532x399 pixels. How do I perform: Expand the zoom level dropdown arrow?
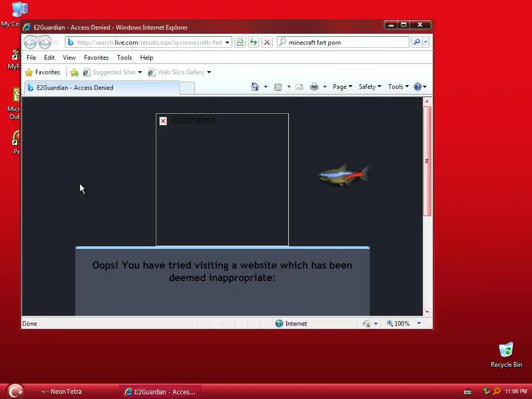click(419, 324)
